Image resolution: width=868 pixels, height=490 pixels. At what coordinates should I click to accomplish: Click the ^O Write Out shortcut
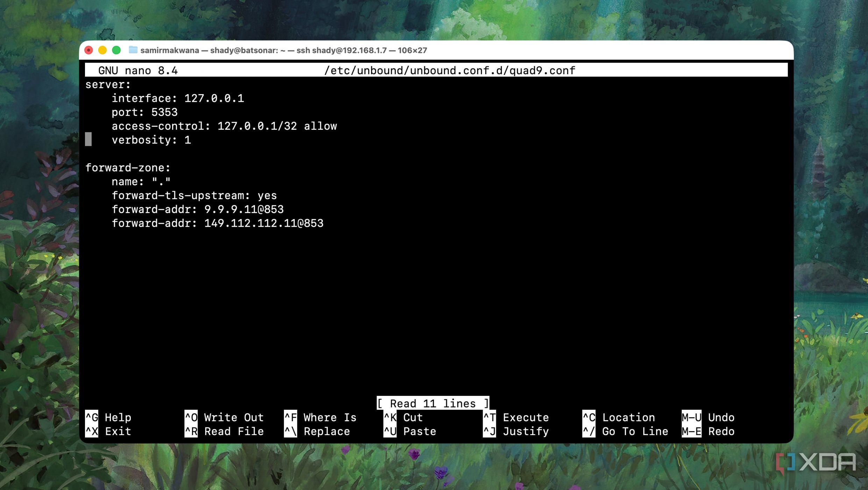(224, 417)
